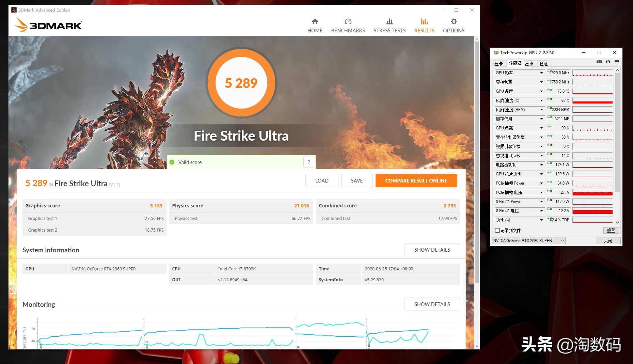Screen dimensions: 633x364
Task: Click the 3DMark vertical scrollbar thumb
Action: 477,162
